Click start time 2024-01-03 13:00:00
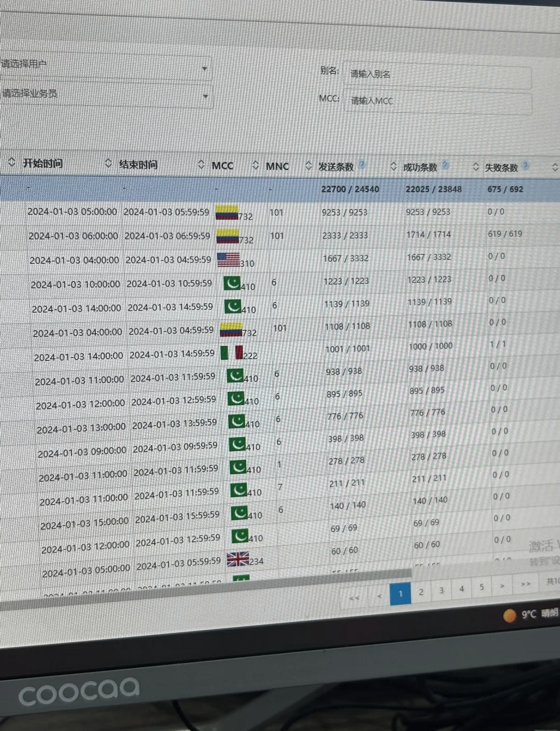Image resolution: width=560 pixels, height=731 pixels. [81, 429]
